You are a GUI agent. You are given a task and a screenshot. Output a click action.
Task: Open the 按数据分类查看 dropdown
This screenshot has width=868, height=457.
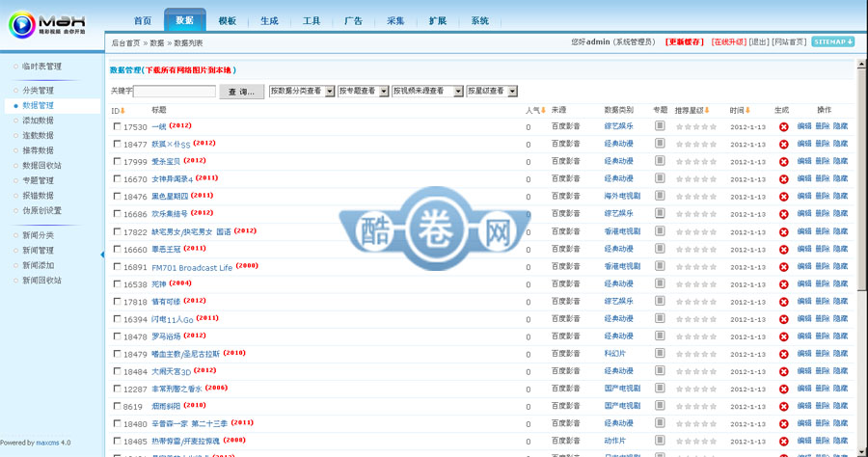point(301,91)
